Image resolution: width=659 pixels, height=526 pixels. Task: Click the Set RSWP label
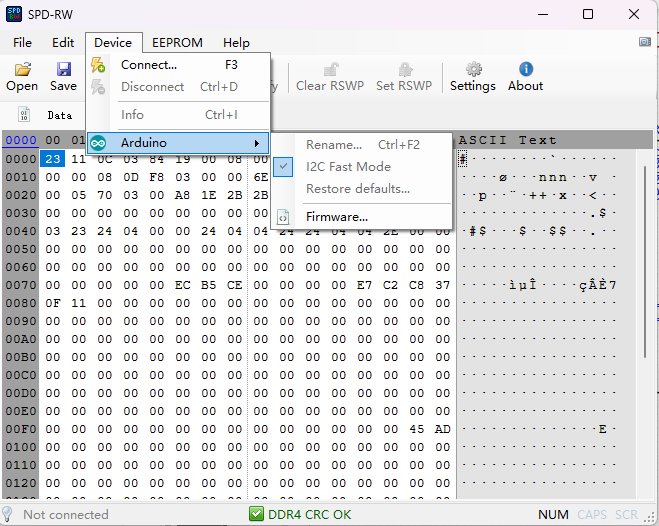404,86
